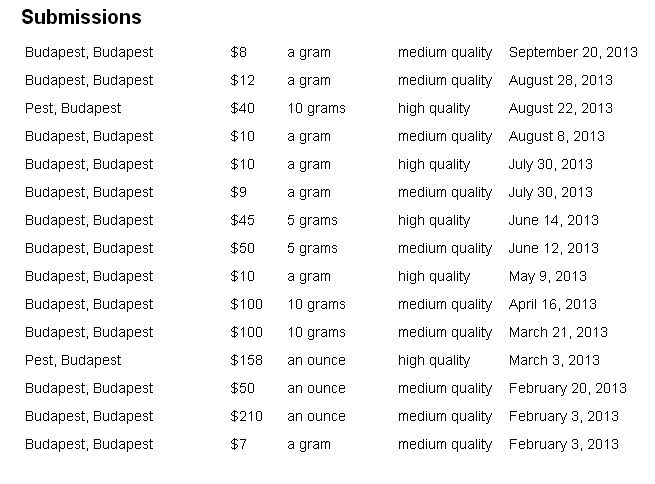Click the $210 price cell

[246, 416]
